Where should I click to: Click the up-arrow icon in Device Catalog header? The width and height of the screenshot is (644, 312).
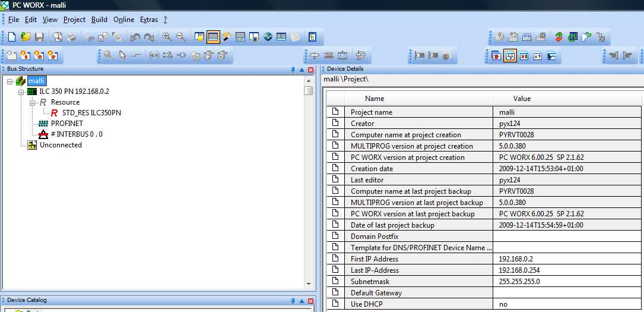[x=302, y=301]
